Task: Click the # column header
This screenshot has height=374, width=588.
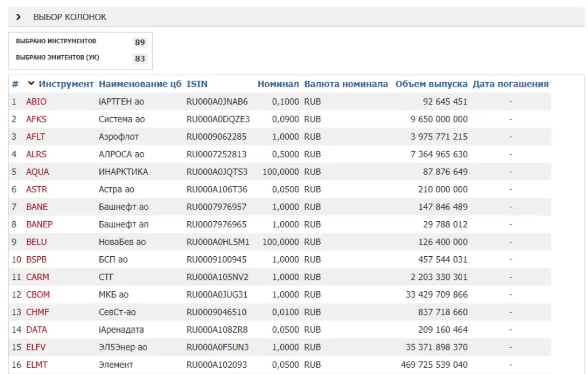Action: click(x=15, y=84)
